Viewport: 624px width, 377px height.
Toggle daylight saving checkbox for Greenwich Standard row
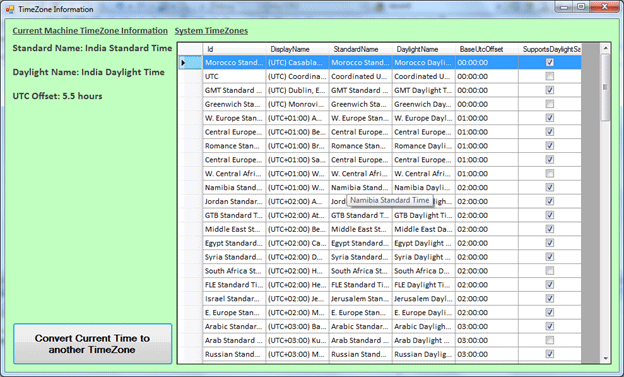(x=550, y=104)
